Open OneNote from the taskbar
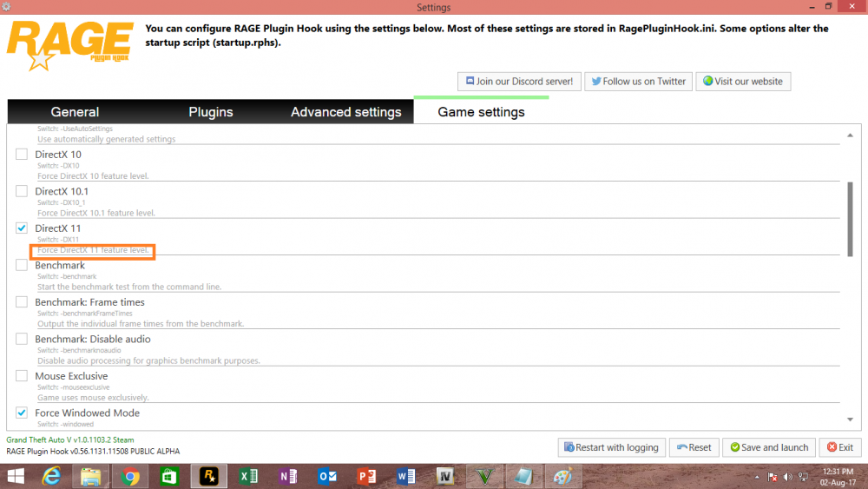The width and height of the screenshot is (868, 489). point(288,476)
